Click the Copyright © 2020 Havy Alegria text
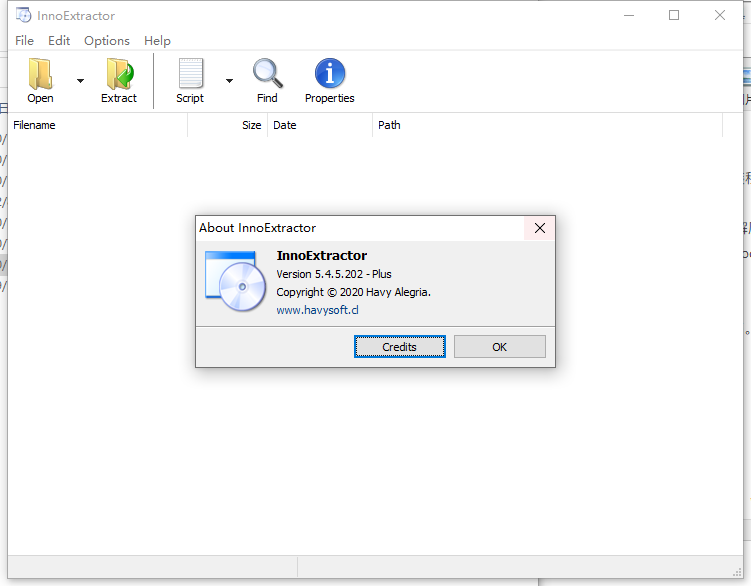Viewport: 751px width, 586px height. click(x=353, y=292)
